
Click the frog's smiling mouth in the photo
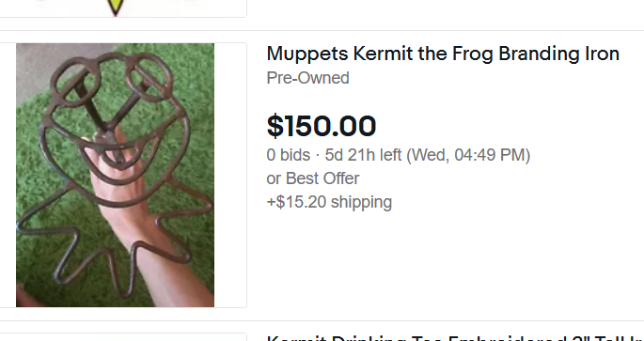point(118,152)
